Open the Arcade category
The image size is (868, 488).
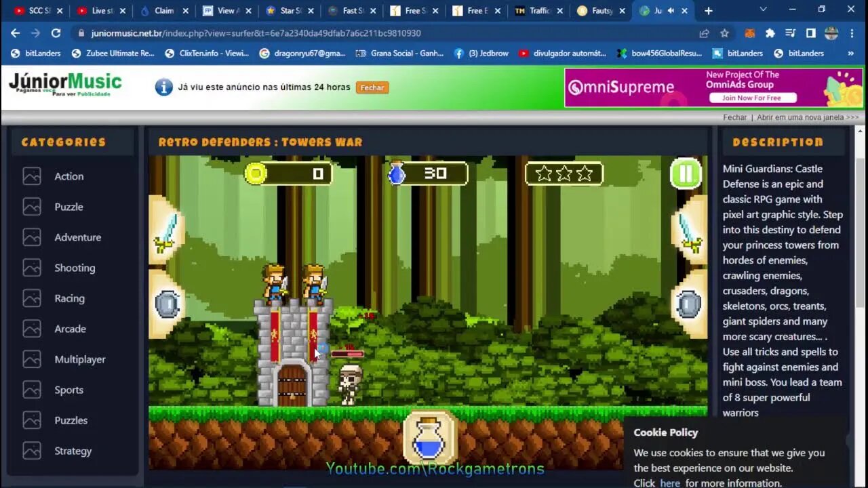tap(70, 329)
